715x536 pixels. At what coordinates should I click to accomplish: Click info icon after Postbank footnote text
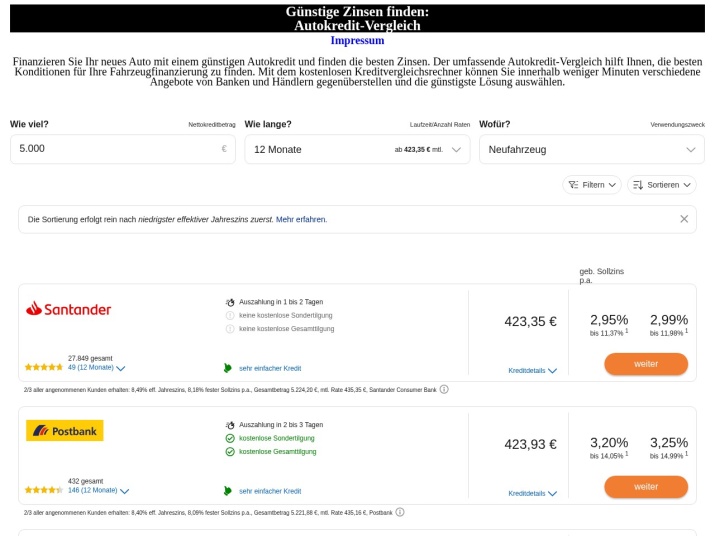click(x=400, y=512)
